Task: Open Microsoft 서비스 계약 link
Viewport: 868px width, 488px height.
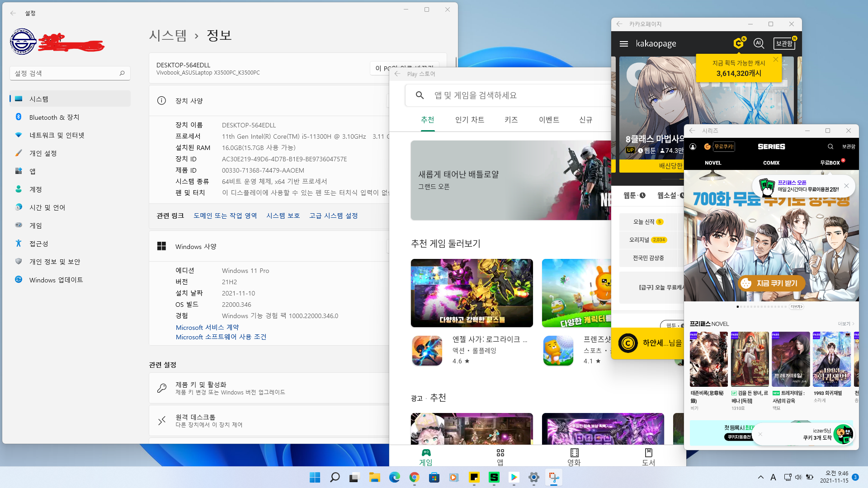Action: (x=207, y=328)
